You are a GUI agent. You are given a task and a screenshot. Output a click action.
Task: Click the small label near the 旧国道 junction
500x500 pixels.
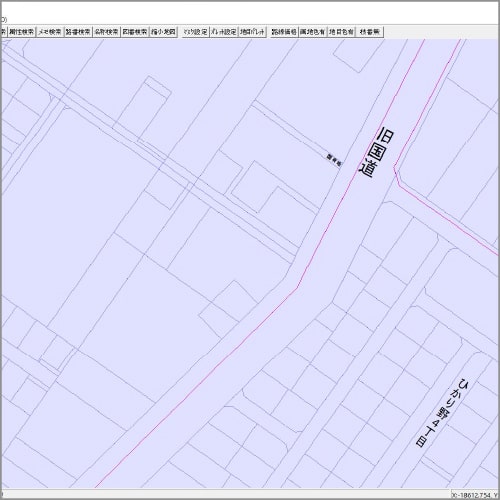point(334,160)
